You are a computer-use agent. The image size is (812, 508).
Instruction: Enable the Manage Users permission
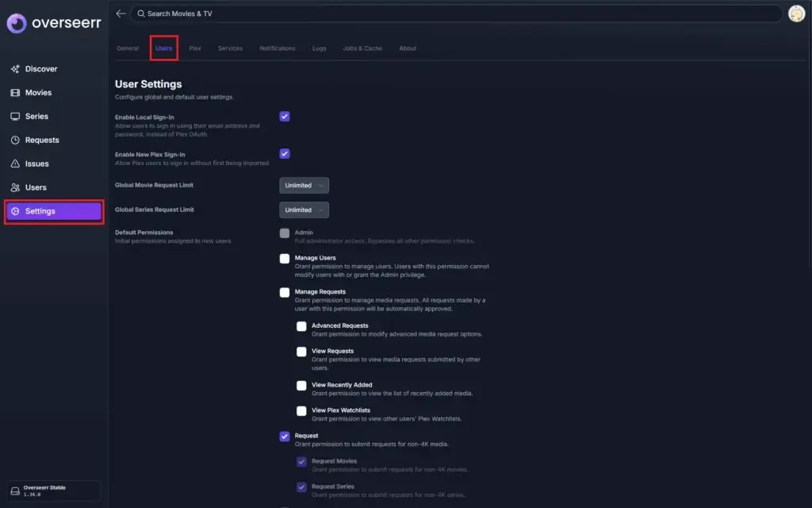coord(285,258)
